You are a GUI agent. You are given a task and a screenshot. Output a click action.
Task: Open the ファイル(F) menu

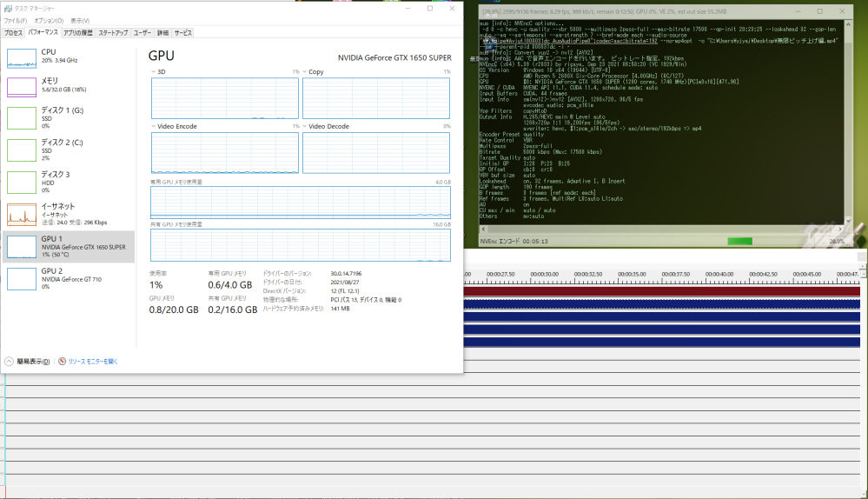point(15,20)
